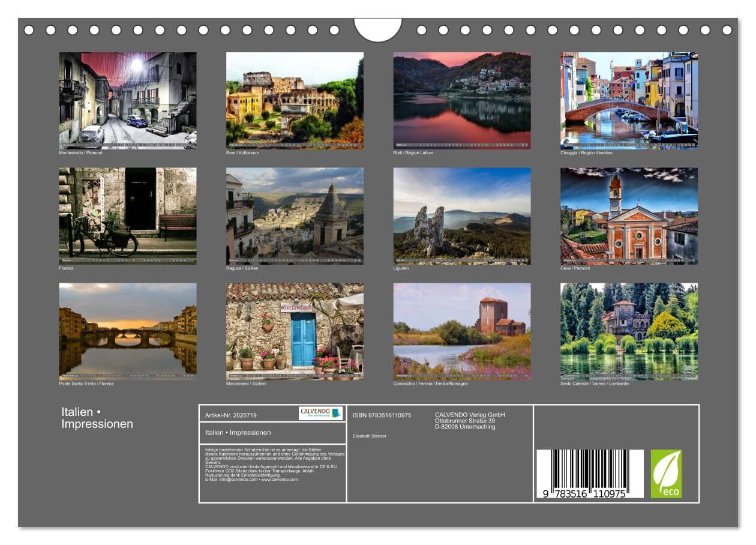
Task: Click the barcode image
Action: pyautogui.click(x=589, y=474)
